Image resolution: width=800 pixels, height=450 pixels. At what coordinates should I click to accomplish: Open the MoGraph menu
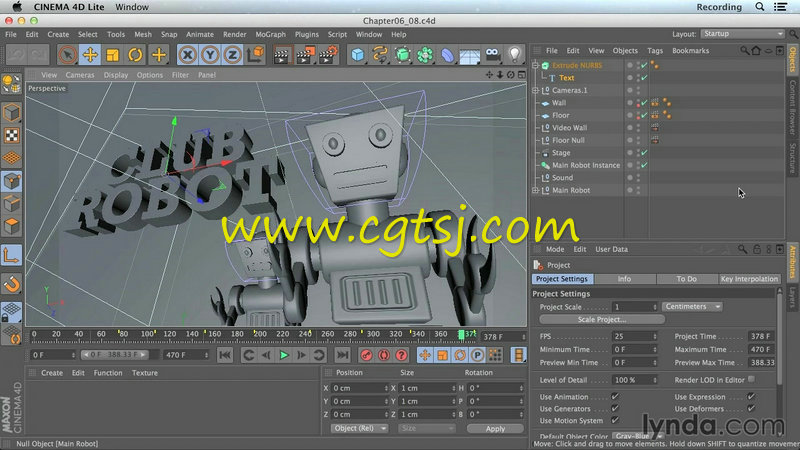coord(270,34)
